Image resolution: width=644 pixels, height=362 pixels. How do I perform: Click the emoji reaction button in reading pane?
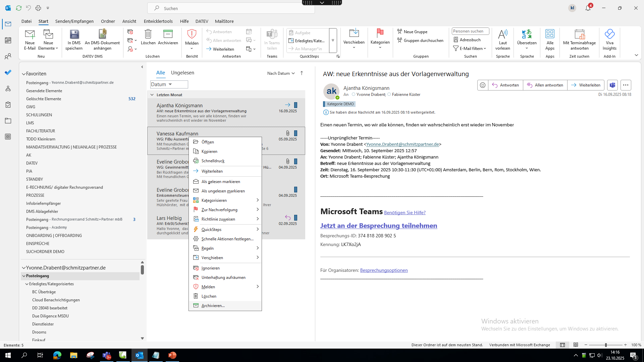coord(483,85)
